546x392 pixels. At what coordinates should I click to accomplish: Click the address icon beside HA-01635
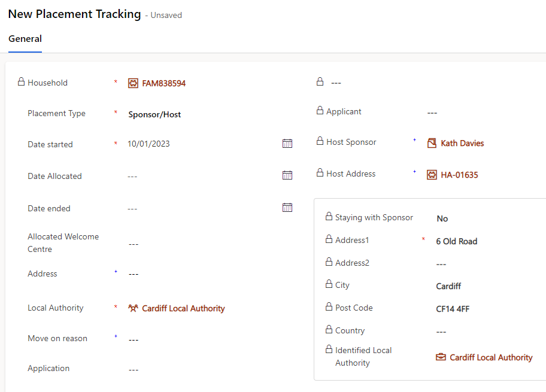(432, 174)
